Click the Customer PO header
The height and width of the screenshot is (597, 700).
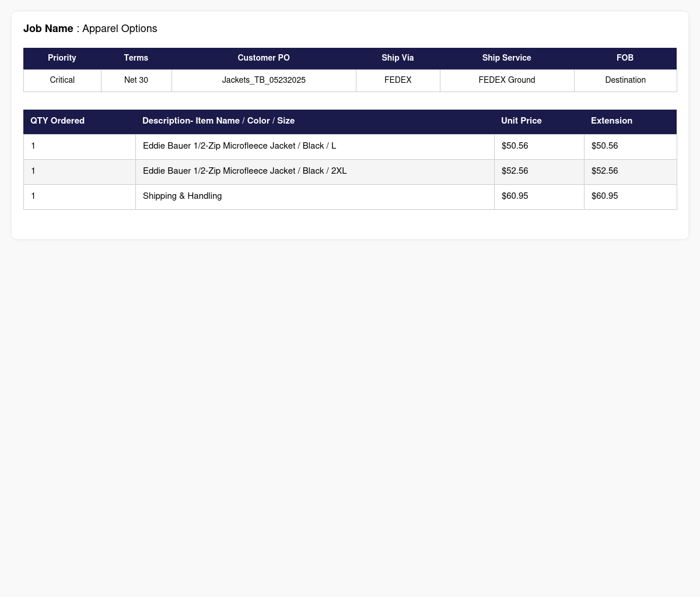[264, 58]
